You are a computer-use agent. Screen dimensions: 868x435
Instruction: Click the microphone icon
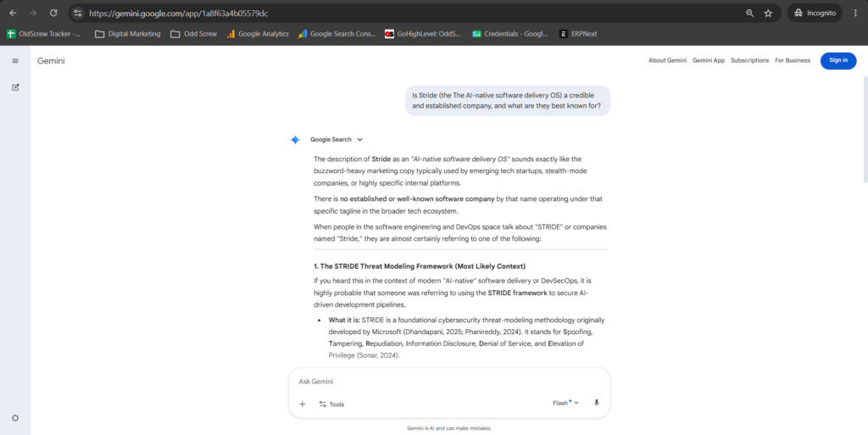[x=596, y=403]
